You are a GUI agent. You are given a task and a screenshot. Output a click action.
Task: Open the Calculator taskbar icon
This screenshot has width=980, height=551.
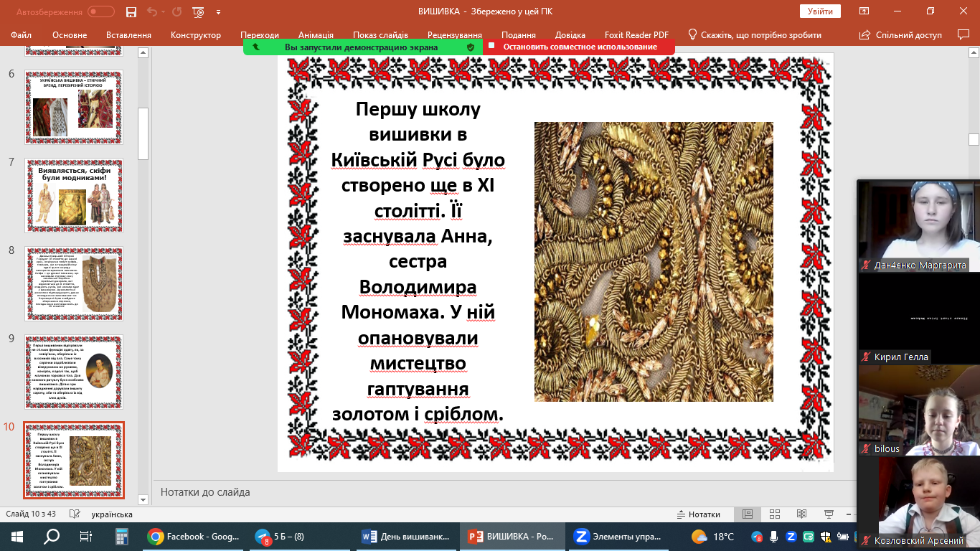(121, 536)
